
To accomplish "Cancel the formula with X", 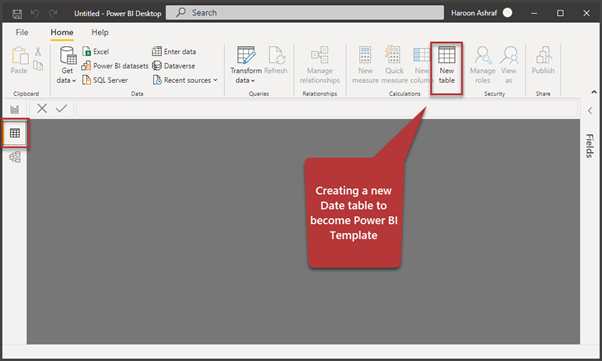I will coord(42,108).
